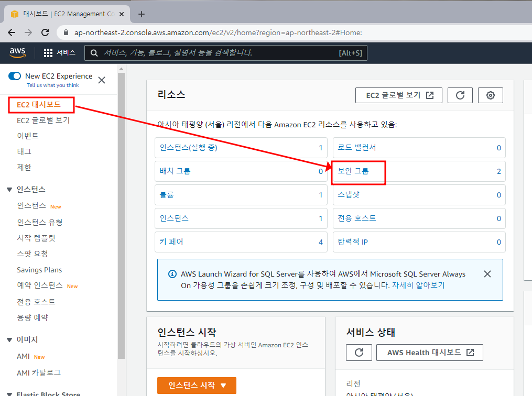The width and height of the screenshot is (532, 396).
Task: Click the search magnifier icon
Action: click(x=93, y=52)
